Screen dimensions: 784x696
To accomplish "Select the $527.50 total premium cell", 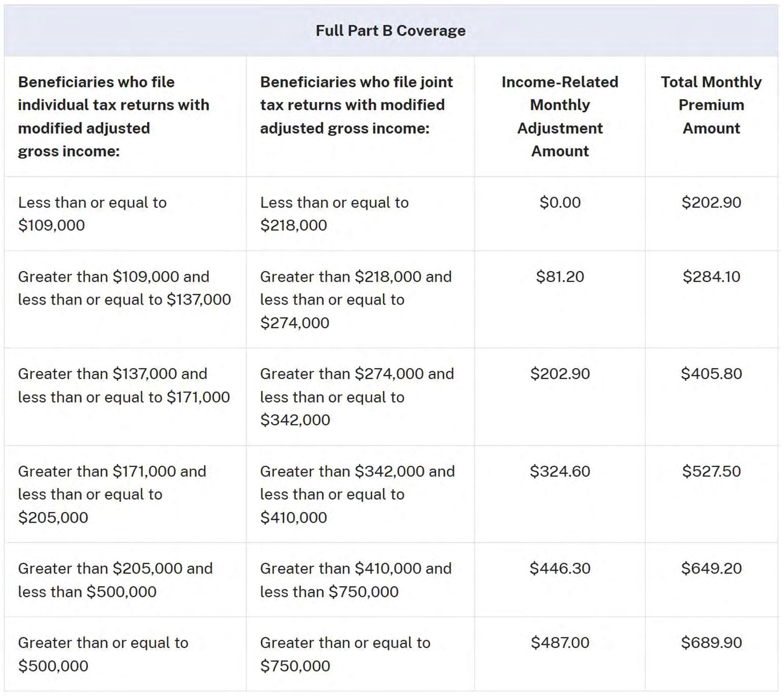I will pos(711,471).
